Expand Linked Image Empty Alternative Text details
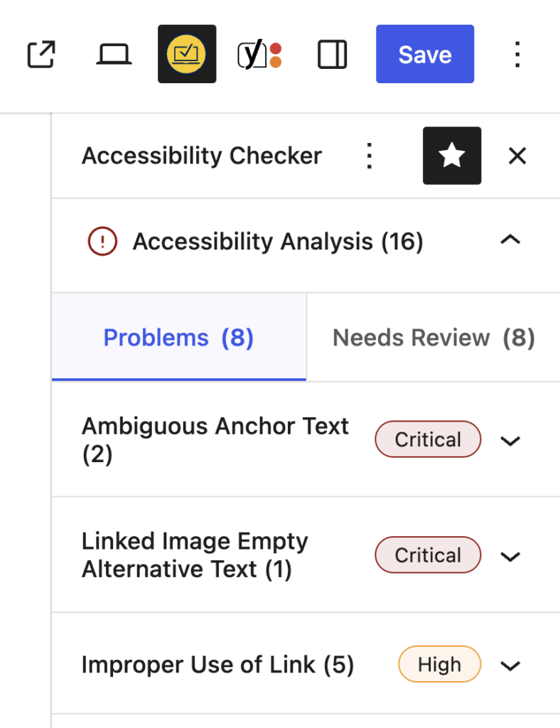560x728 pixels. click(510, 557)
